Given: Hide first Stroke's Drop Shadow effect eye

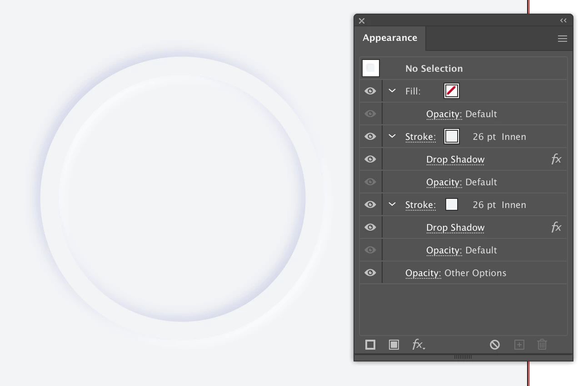Looking at the screenshot, I should (x=370, y=159).
